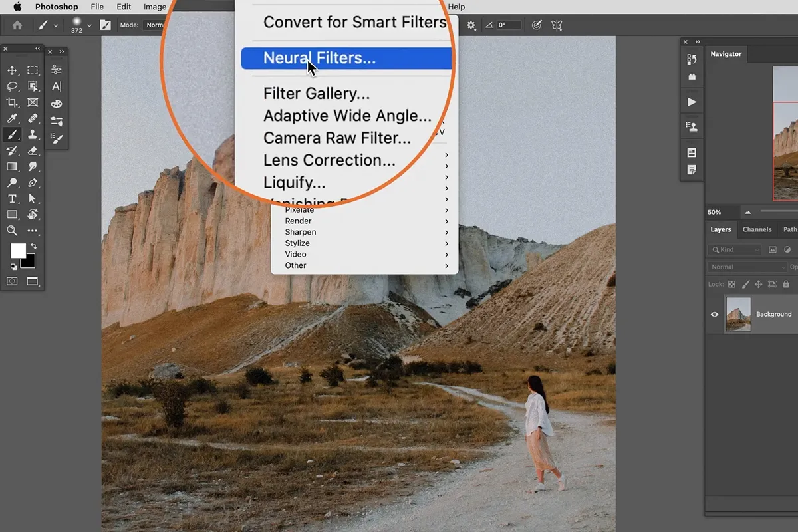Open the sliders Adjustments panel icon
The image size is (798, 532).
[x=57, y=70]
